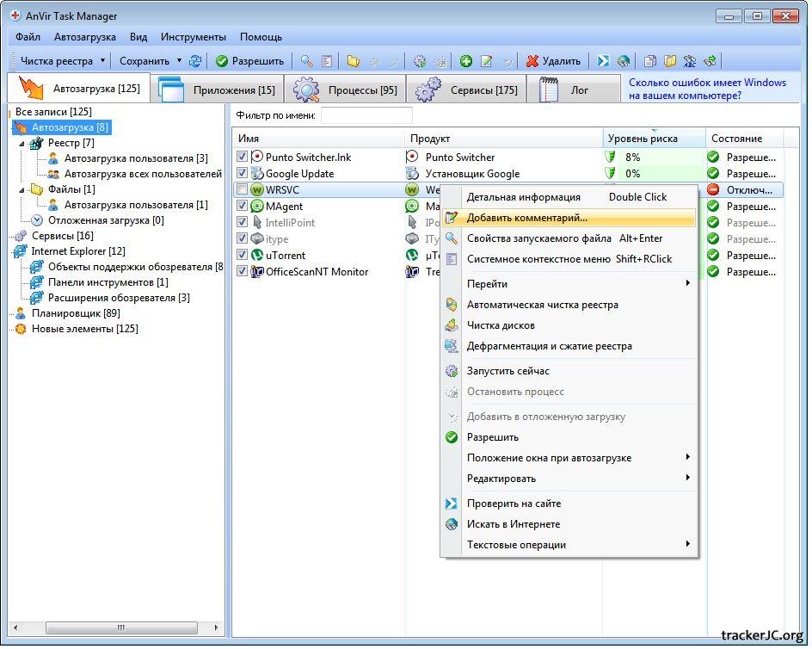
Task: Toggle the OfficeScanNT Monitor checkbox
Action: (x=243, y=272)
